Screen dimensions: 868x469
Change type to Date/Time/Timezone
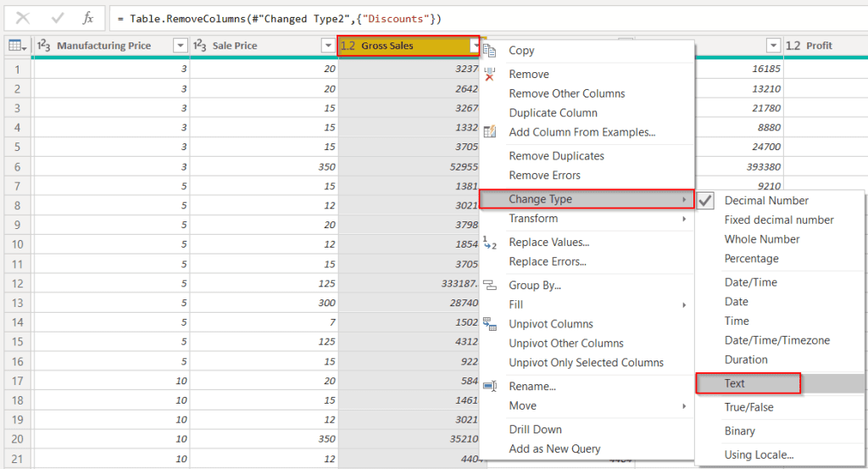pos(777,341)
